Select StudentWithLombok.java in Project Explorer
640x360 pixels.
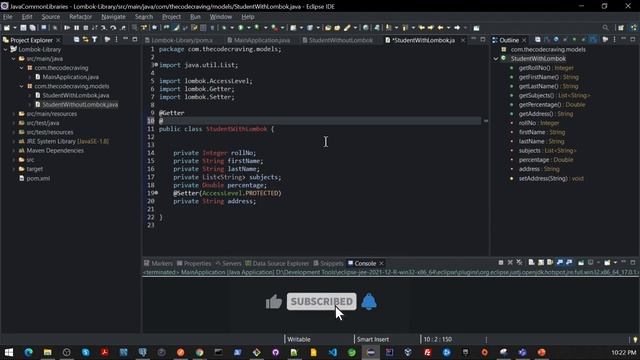pyautogui.click(x=76, y=96)
